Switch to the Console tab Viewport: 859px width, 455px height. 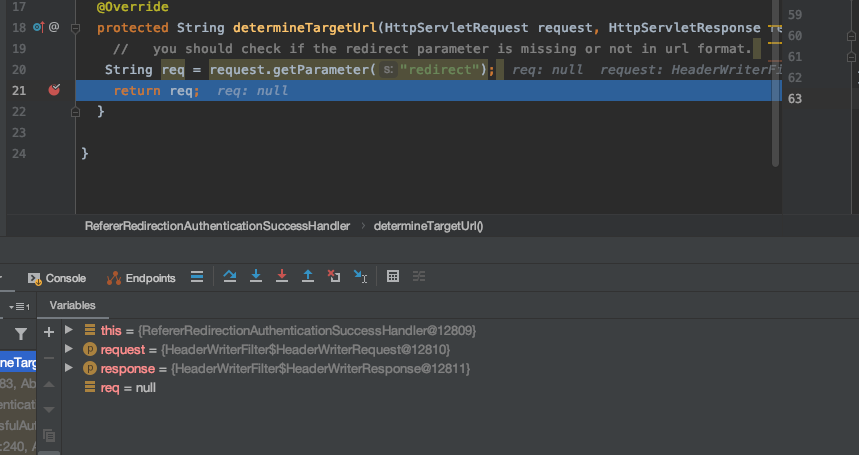pyautogui.click(x=57, y=278)
